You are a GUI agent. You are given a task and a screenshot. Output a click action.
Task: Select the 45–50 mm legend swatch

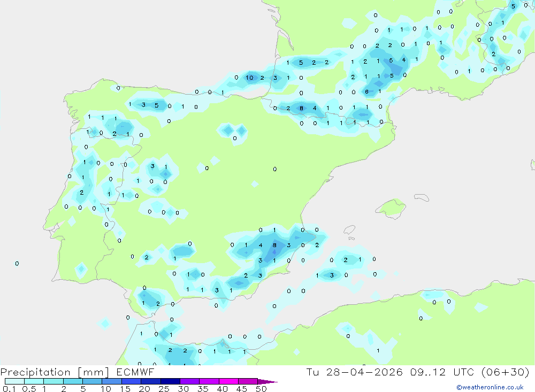(x=248, y=381)
